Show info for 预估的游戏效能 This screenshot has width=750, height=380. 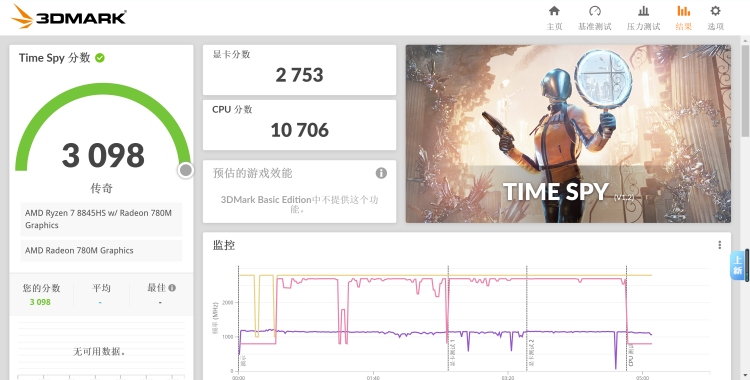point(381,173)
